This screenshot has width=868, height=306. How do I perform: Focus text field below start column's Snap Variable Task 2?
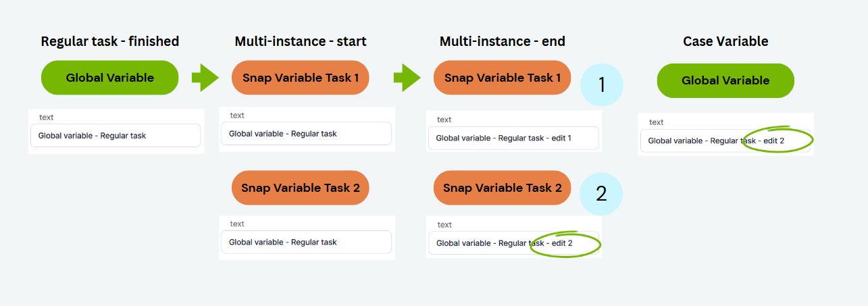(306, 242)
